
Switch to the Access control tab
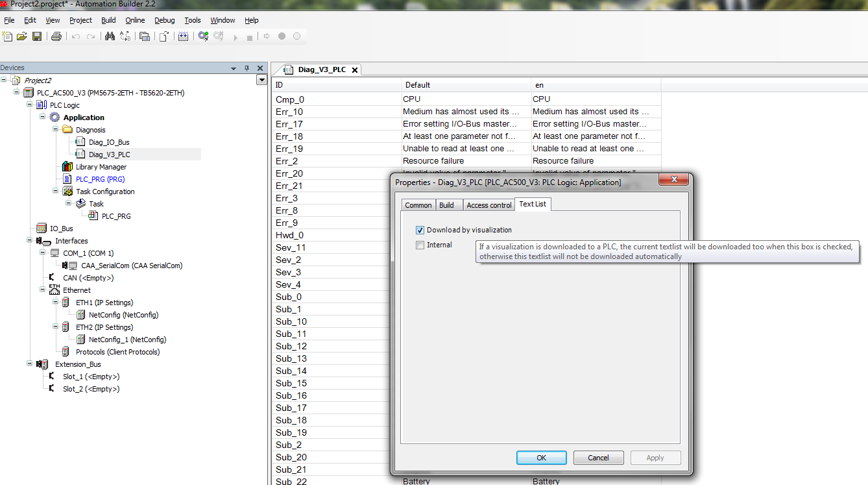click(488, 205)
